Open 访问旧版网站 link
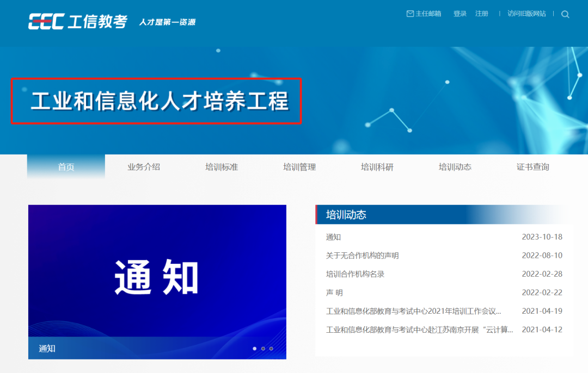Image resolution: width=588 pixels, height=373 pixels. point(526,14)
